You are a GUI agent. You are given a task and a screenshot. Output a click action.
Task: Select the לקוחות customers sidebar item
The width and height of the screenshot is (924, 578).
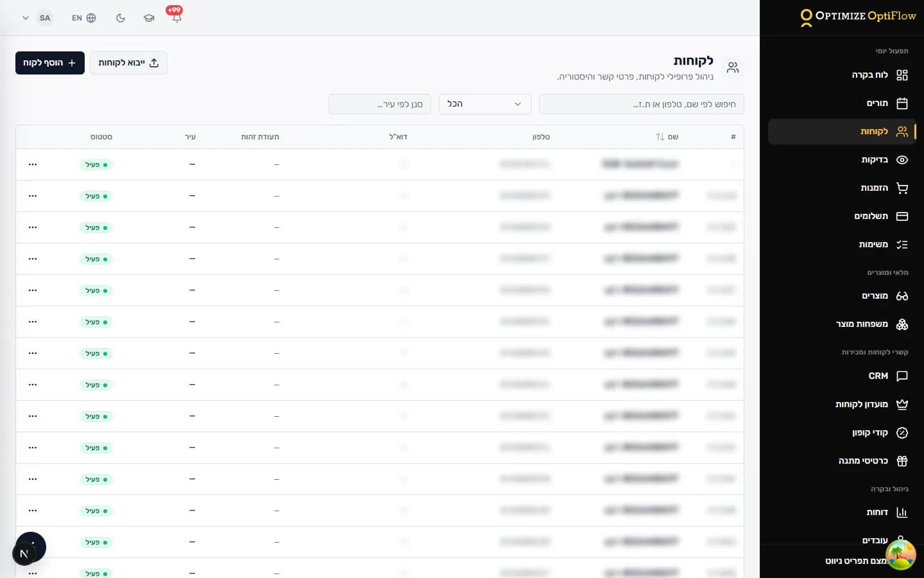click(x=842, y=132)
